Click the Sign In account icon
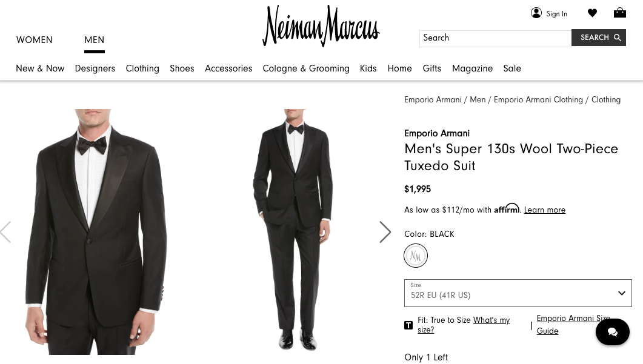 (x=536, y=13)
